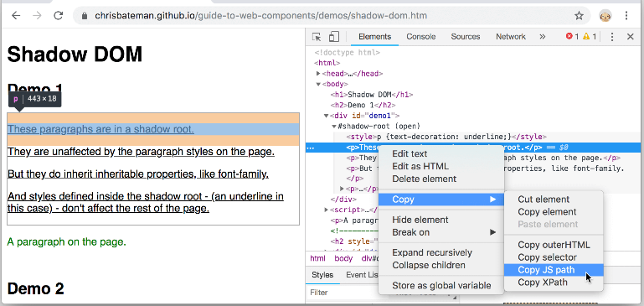Show more DevTools tabs via chevron
This screenshot has width=644, height=306.
pyautogui.click(x=542, y=37)
